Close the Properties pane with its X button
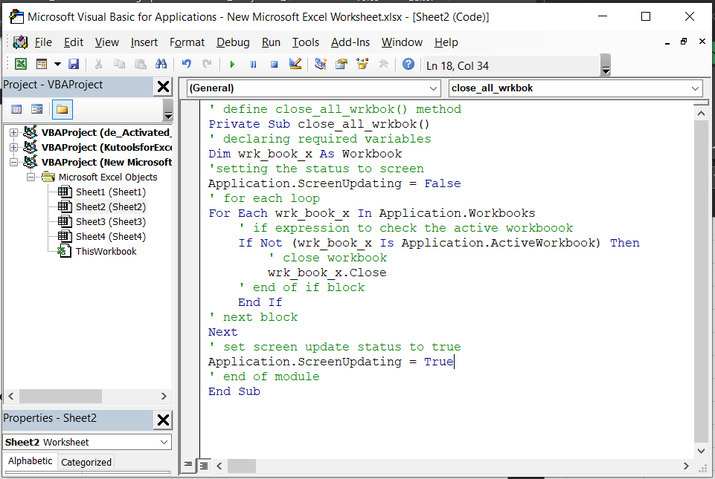This screenshot has width=715, height=479. click(163, 419)
